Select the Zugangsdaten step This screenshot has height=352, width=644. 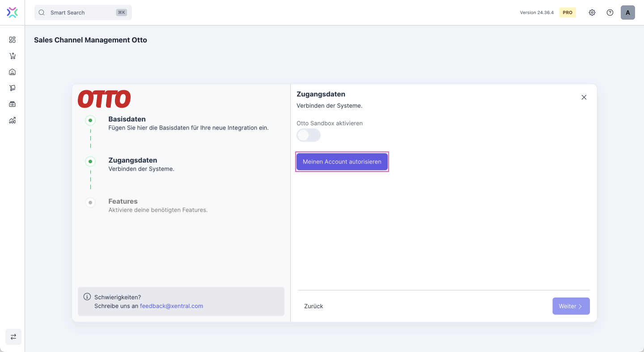(132, 160)
